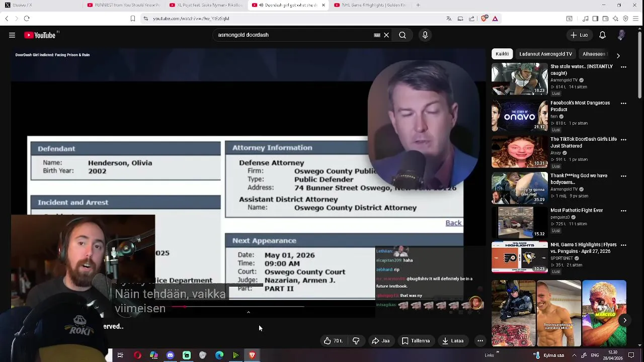644x362 pixels.
Task: Open options for Most Pathetic Fight Ever
Action: tap(623, 211)
